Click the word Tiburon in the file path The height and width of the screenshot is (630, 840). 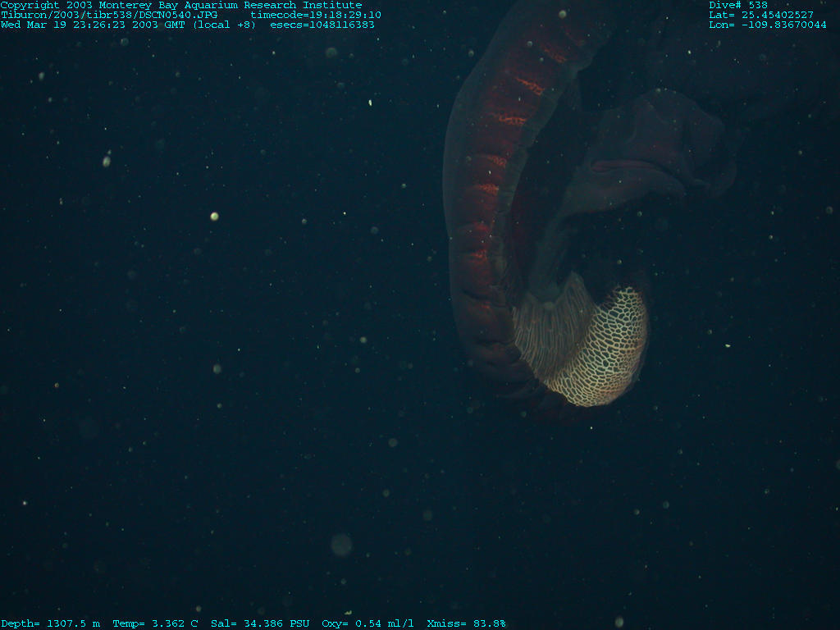[23, 15]
